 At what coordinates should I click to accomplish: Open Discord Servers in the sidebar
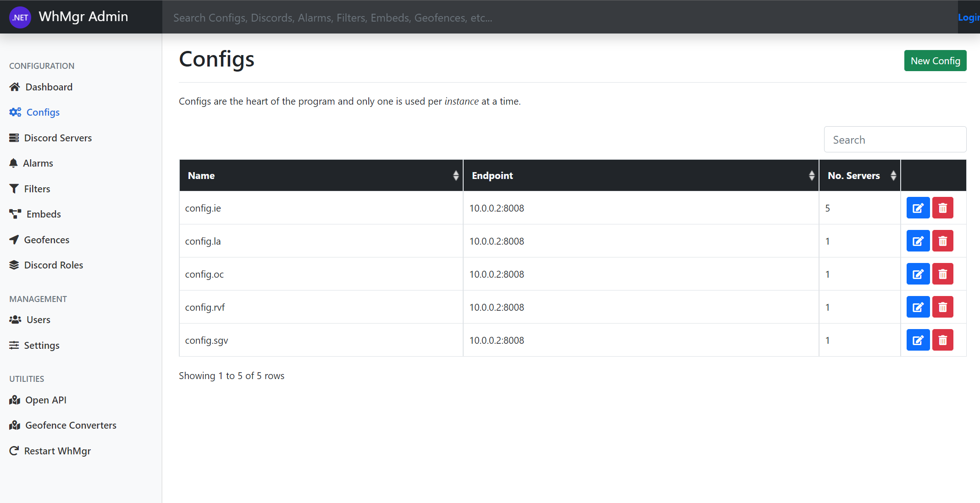[x=58, y=138]
